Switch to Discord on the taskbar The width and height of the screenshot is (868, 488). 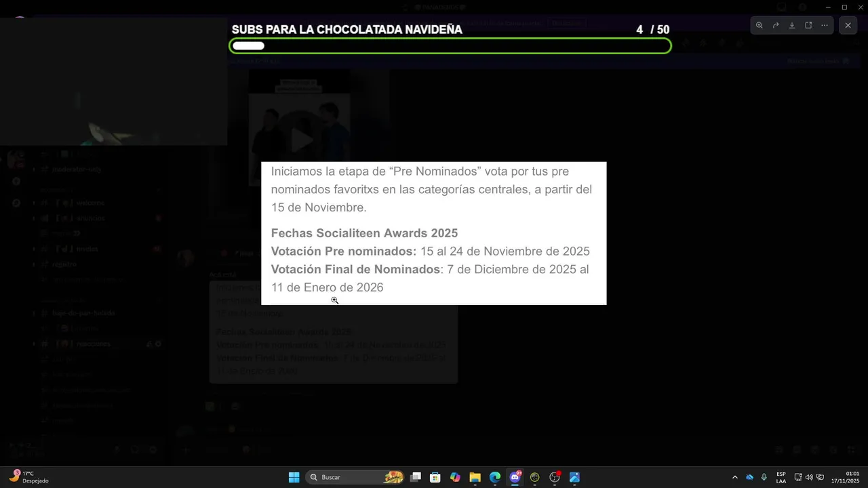[515, 477]
